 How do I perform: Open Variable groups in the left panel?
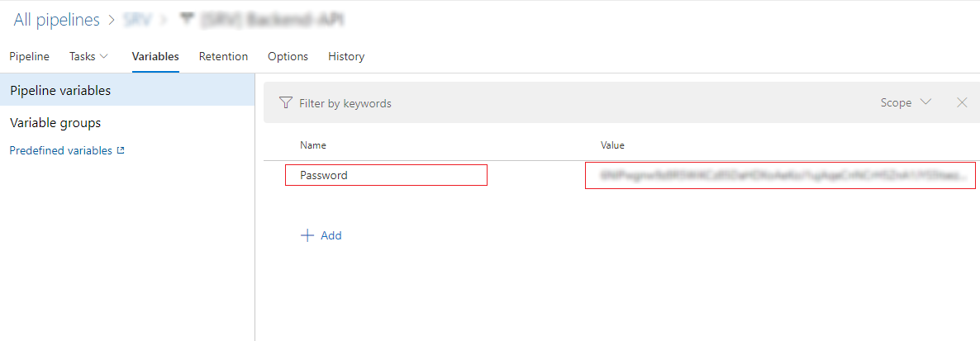(x=55, y=122)
